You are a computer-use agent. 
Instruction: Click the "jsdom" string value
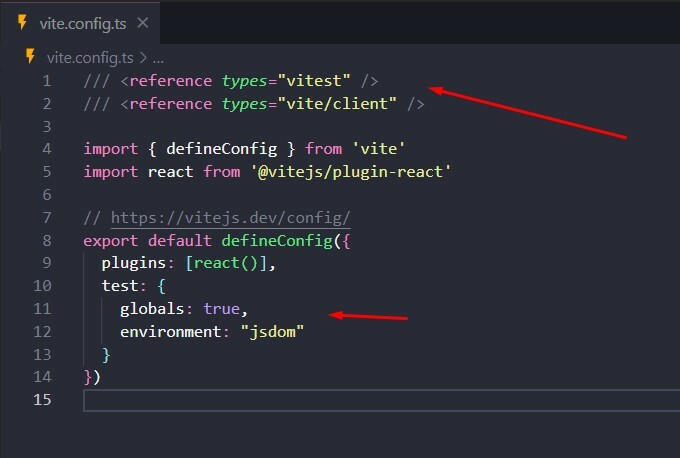pos(272,332)
